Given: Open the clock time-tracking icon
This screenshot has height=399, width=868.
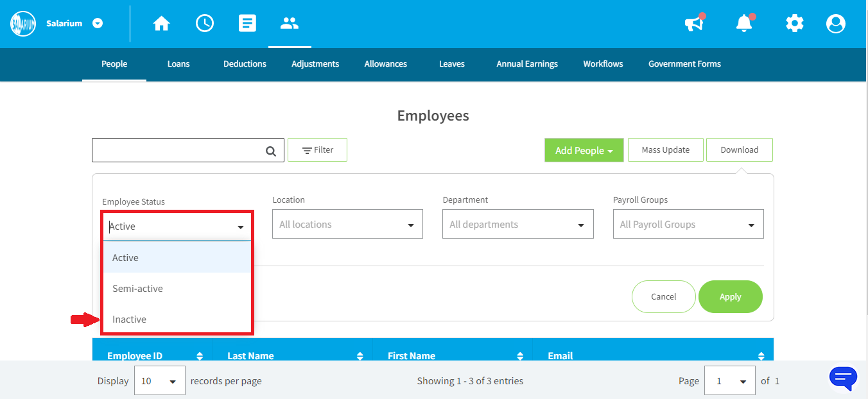Looking at the screenshot, I should coord(205,24).
